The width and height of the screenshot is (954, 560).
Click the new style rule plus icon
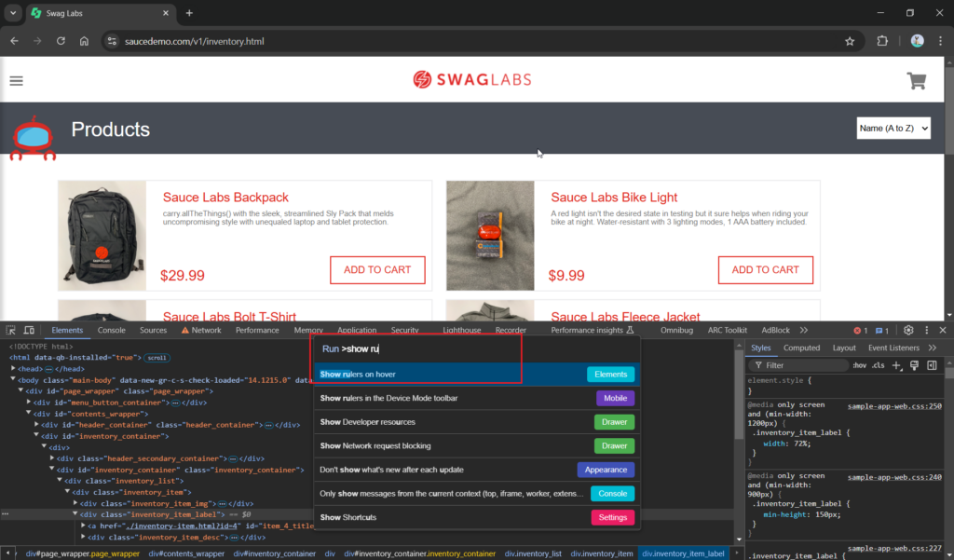(x=896, y=365)
